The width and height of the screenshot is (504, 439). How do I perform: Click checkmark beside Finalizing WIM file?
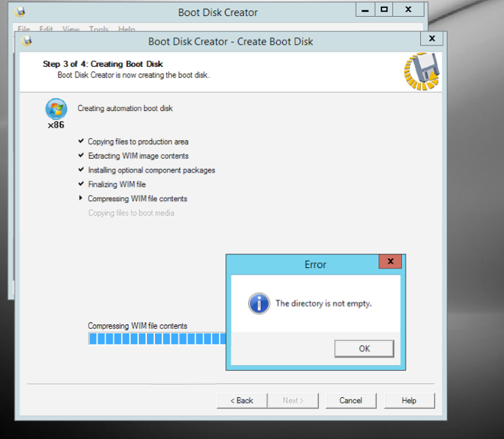coord(81,184)
